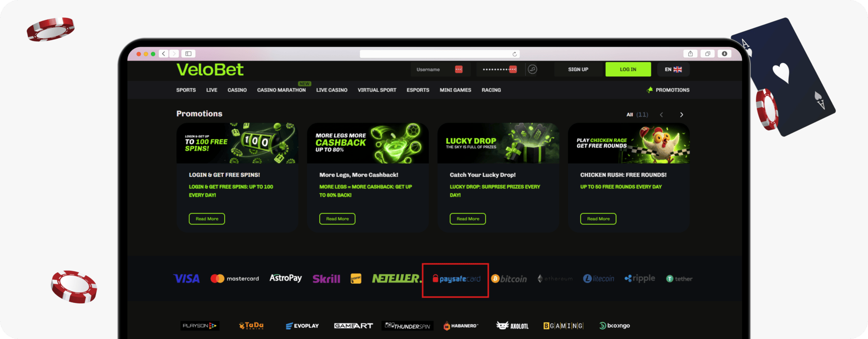Select the Ethereum payment logo
868x339 pixels.
pyautogui.click(x=555, y=279)
